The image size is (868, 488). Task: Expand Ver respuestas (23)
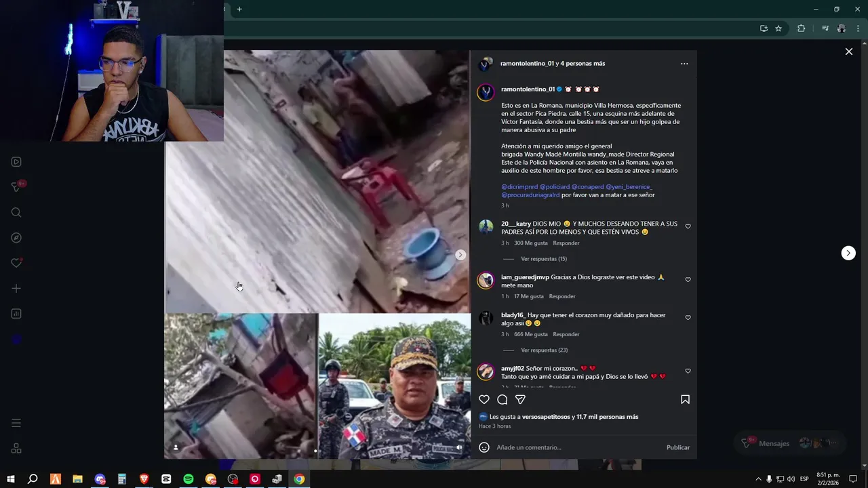[x=544, y=350]
